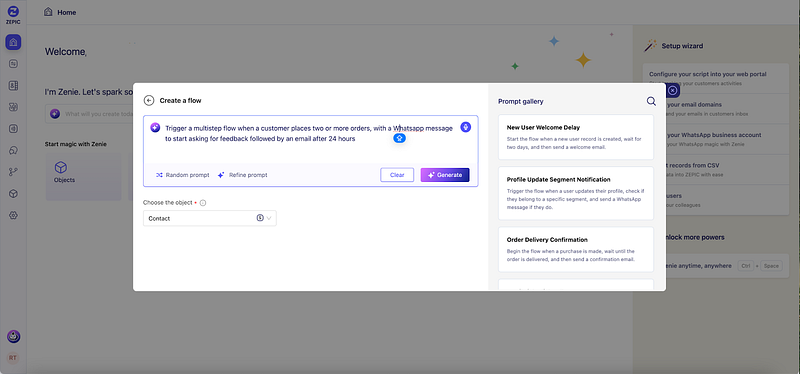
Task: Expand the Contact object dropdown chevron
Action: pyautogui.click(x=269, y=218)
